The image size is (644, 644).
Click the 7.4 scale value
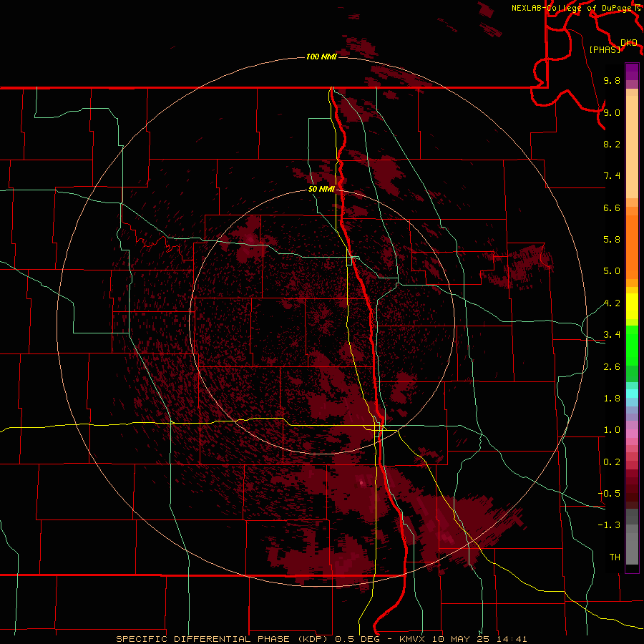[x=612, y=176]
